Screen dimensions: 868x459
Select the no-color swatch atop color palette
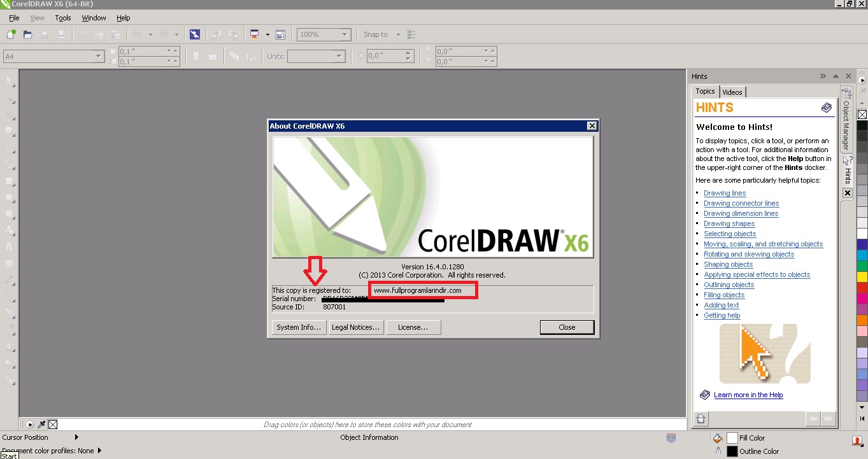[x=862, y=115]
